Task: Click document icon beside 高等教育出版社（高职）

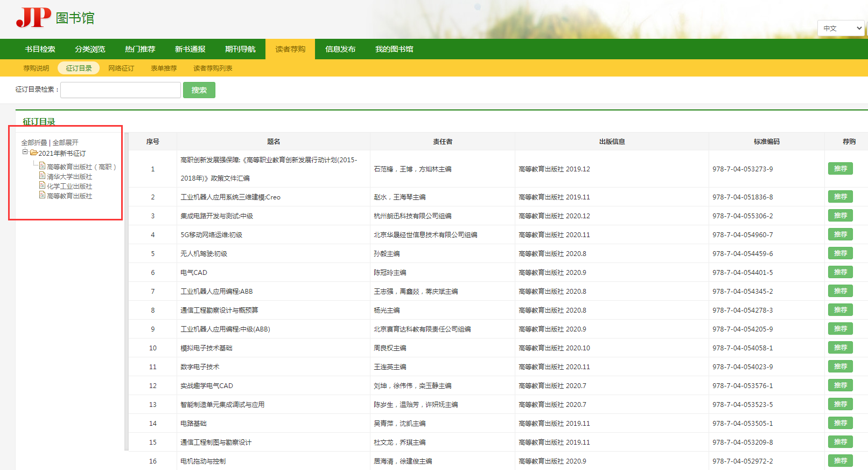Action: coord(42,166)
